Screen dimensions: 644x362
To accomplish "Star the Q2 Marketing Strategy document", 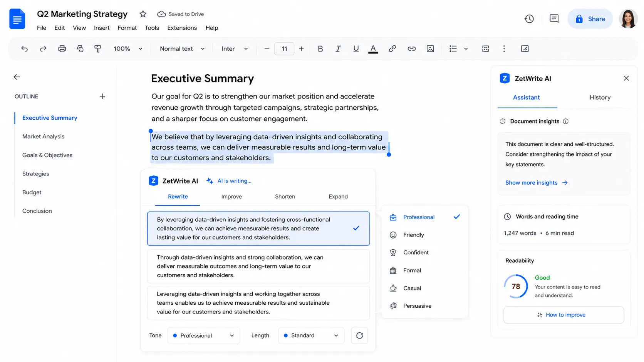I will [x=143, y=14].
